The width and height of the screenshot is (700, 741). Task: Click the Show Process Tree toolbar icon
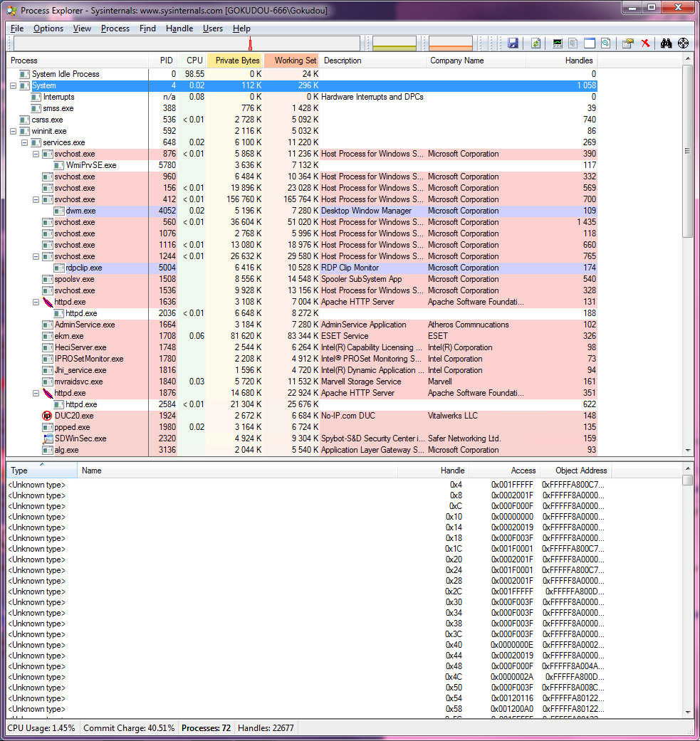(x=573, y=43)
